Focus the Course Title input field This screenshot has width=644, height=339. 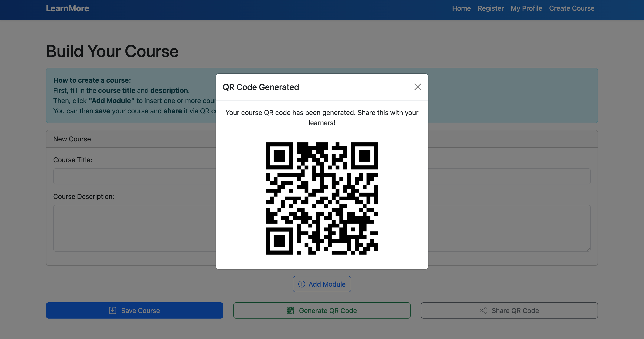[135, 176]
